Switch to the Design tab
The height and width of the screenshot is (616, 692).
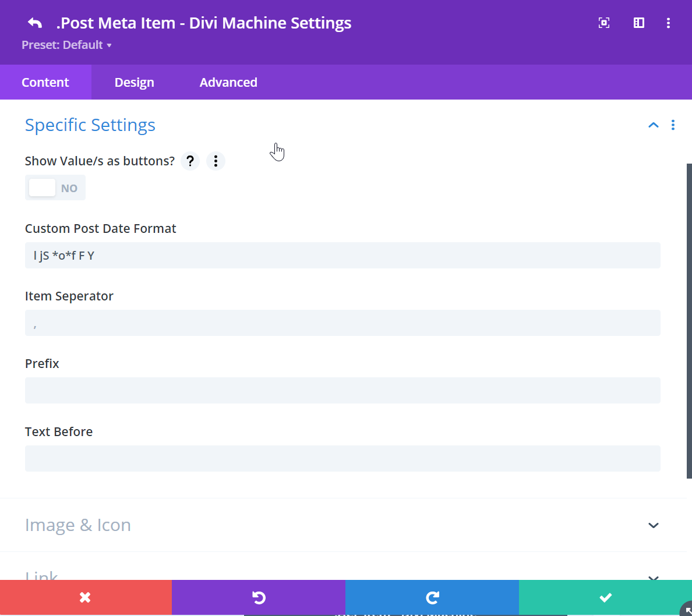tap(134, 83)
